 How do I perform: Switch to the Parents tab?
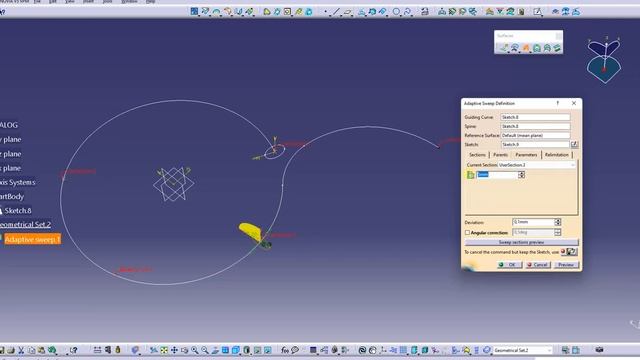pos(500,155)
